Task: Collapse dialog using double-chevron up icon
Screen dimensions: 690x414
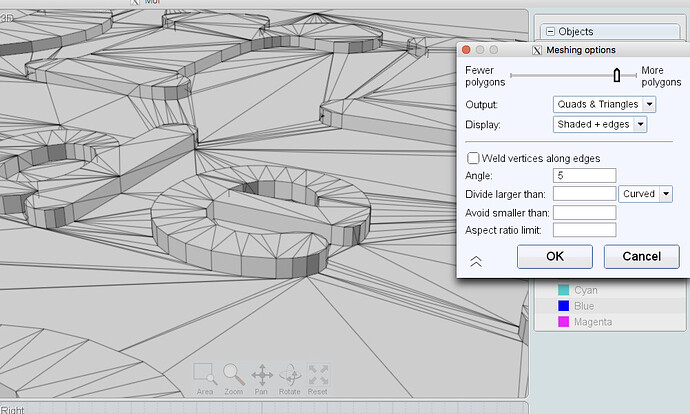Action: point(476,261)
